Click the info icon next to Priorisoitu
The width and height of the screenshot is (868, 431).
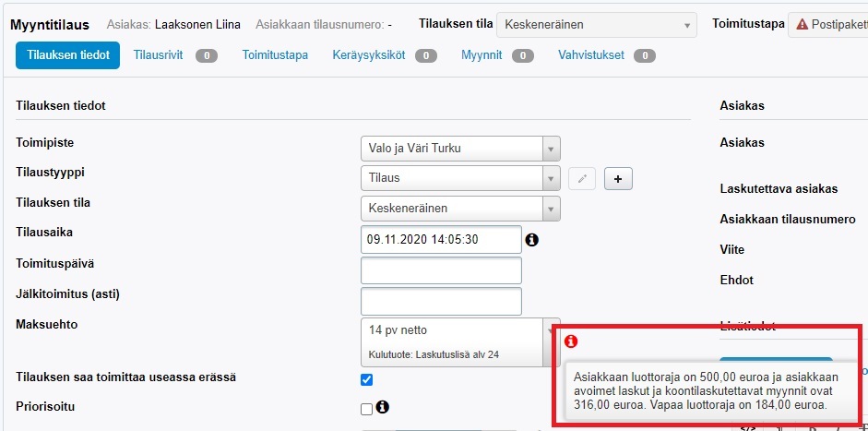point(382,407)
